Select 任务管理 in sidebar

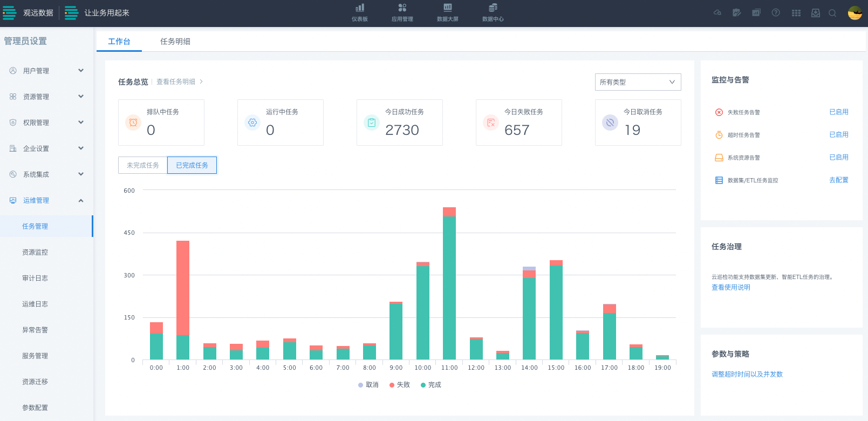tap(46, 226)
